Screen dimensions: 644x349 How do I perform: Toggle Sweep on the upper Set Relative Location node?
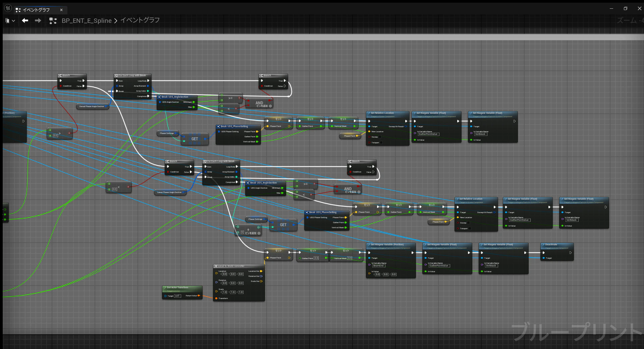coord(380,137)
